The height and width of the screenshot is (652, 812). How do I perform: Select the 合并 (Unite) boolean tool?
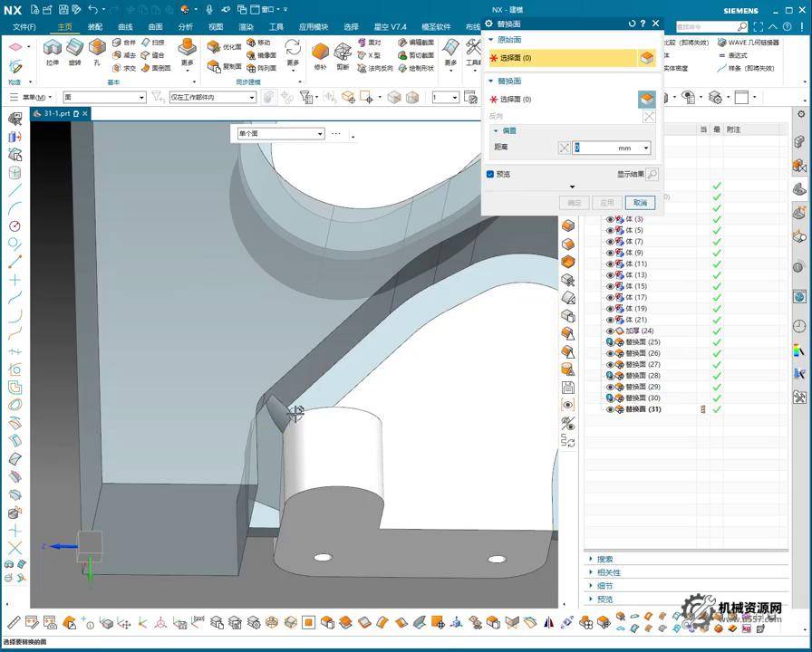(124, 43)
